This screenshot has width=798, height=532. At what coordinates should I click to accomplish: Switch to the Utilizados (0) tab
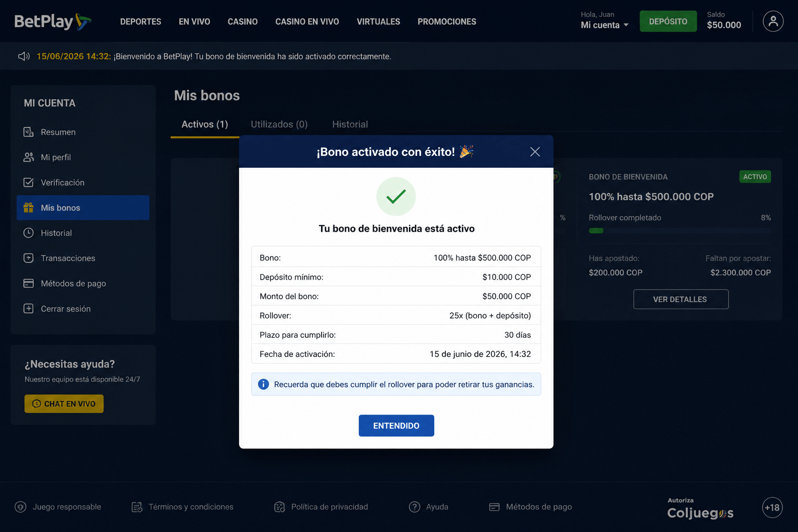[x=279, y=124]
